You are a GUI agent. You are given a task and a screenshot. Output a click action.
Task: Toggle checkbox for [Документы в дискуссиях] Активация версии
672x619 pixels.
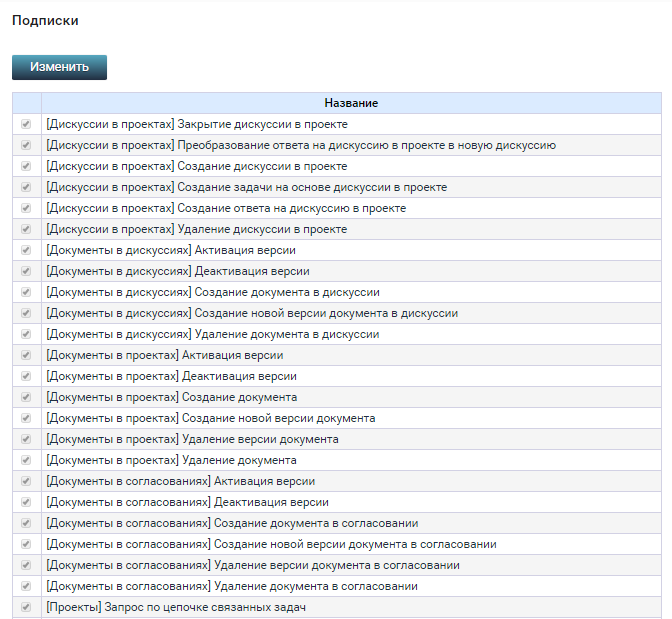[x=26, y=250]
